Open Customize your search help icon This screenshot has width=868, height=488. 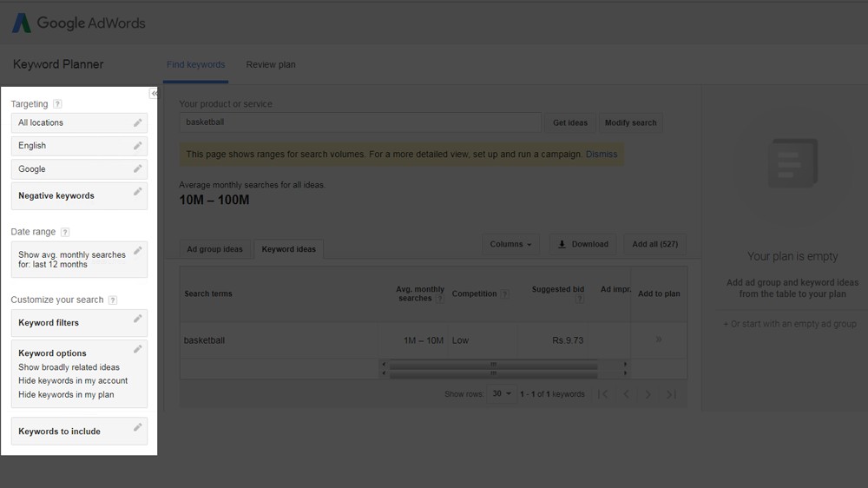click(x=113, y=300)
